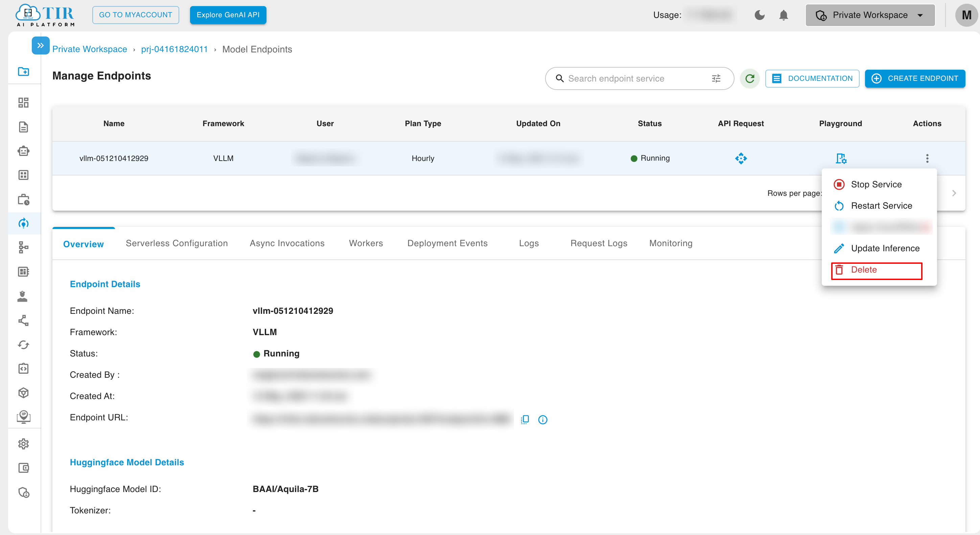
Task: Switch to Request Logs tab
Action: 599,243
